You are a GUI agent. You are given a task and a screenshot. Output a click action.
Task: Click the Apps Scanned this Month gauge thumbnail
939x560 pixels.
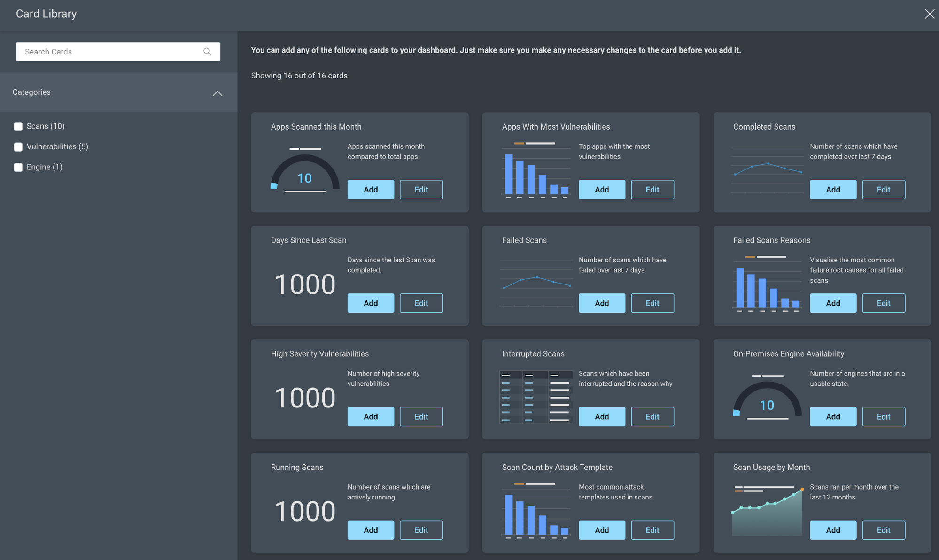[305, 170]
